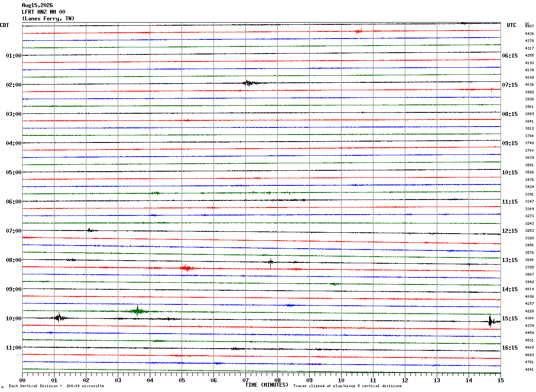The image size is (536, 392).
Task: Click the black blip near minute 2 on 07:00 row
Action: click(x=90, y=230)
